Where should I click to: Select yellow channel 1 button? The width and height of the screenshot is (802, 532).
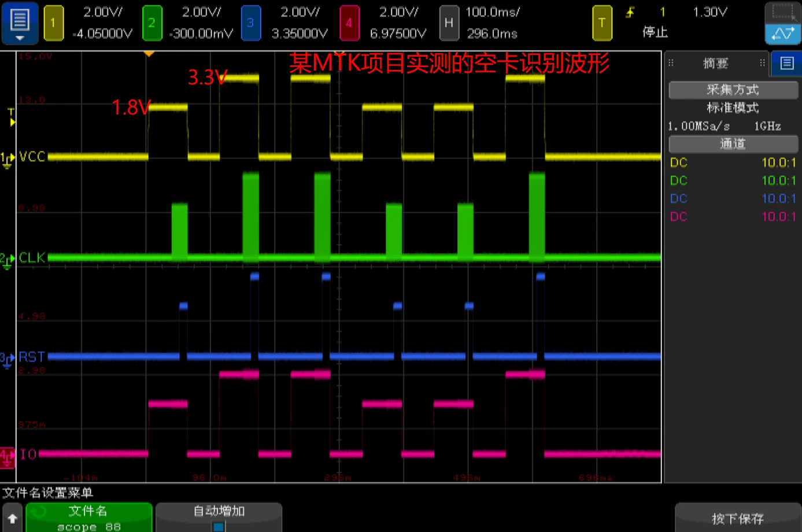click(x=53, y=23)
